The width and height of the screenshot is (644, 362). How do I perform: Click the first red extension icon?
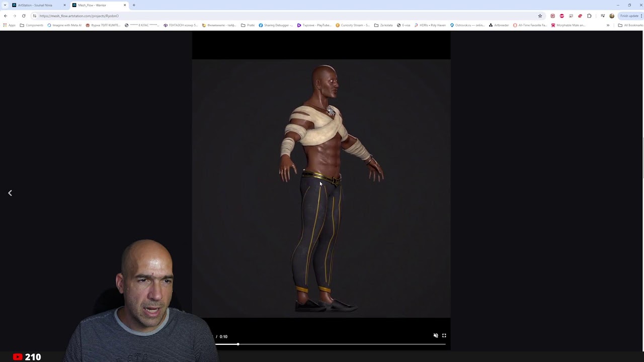[552, 16]
